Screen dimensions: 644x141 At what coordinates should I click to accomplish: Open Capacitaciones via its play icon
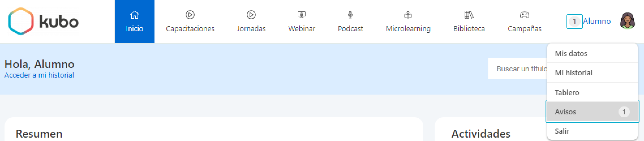click(x=190, y=15)
